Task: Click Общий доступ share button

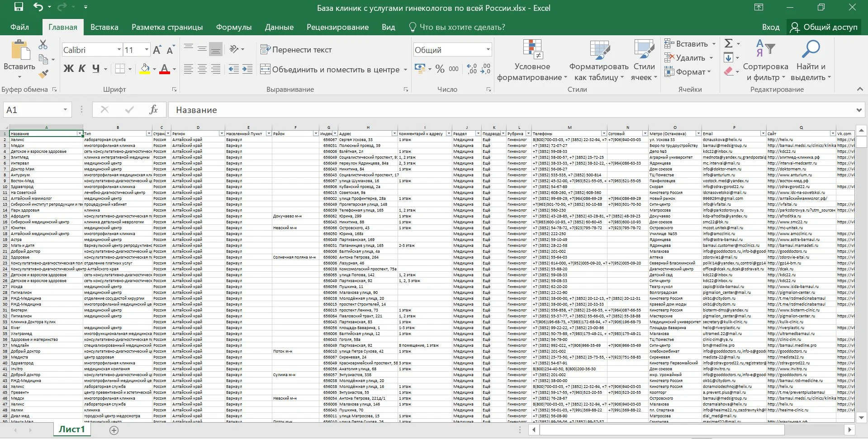Action: pos(823,27)
